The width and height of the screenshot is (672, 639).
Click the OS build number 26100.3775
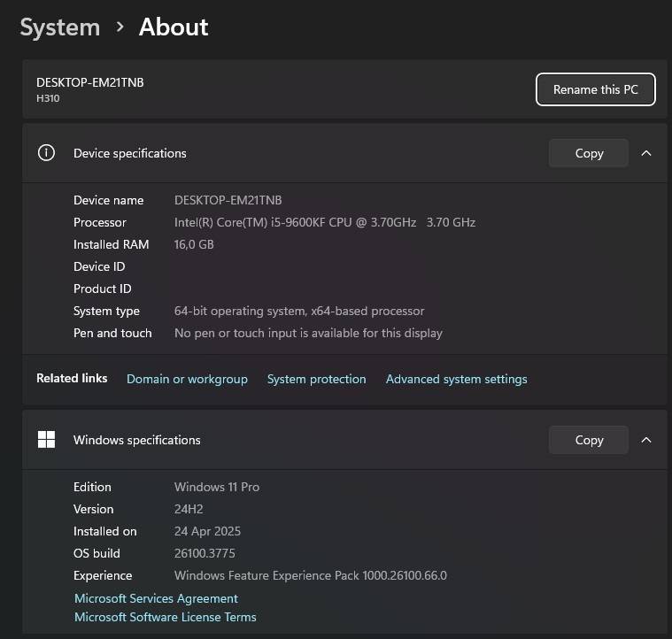coord(204,553)
